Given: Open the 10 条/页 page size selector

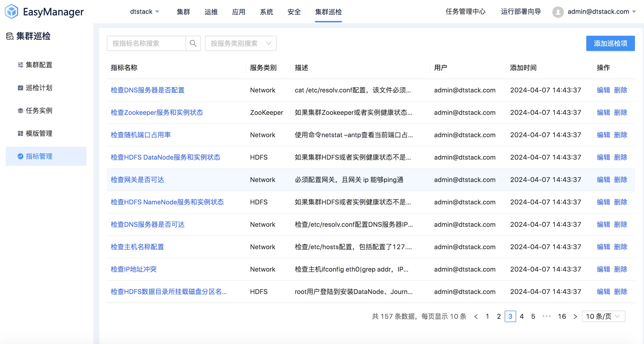Looking at the screenshot, I should coord(603,317).
